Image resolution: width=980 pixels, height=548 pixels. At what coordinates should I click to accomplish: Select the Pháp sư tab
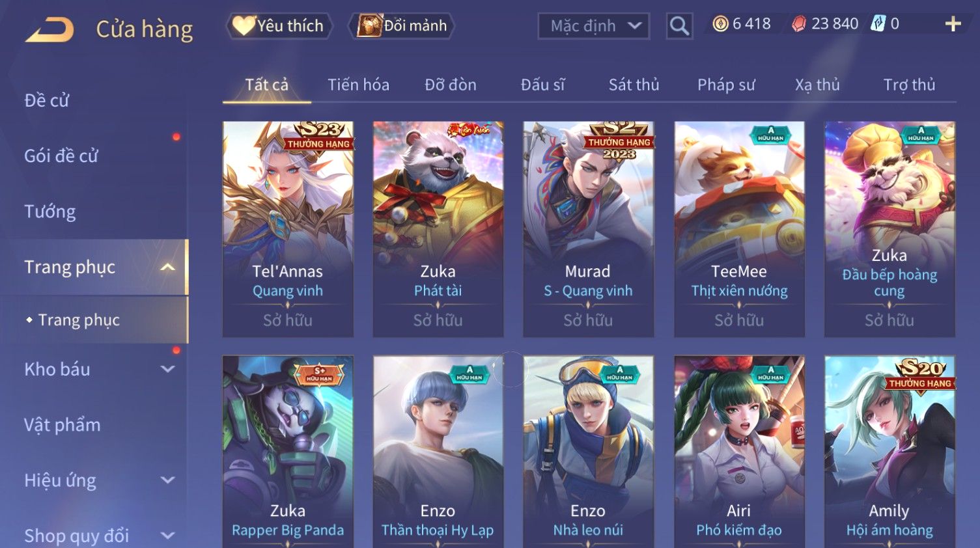726,85
